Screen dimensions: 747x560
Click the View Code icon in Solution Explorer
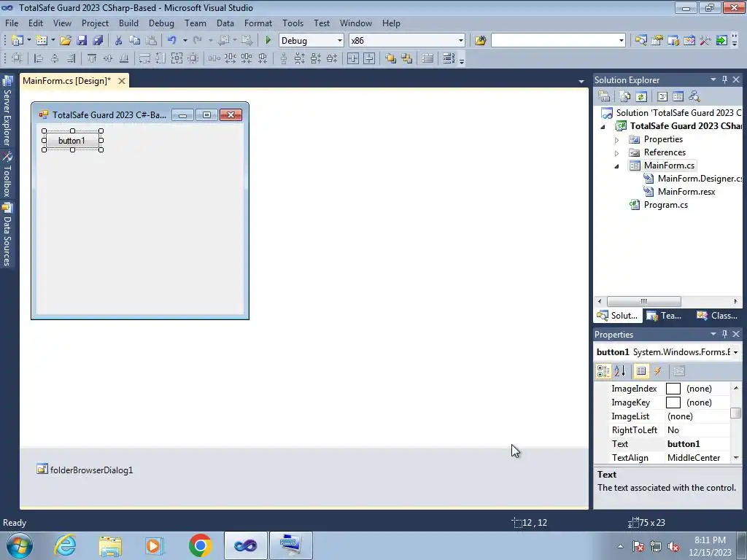click(x=662, y=97)
